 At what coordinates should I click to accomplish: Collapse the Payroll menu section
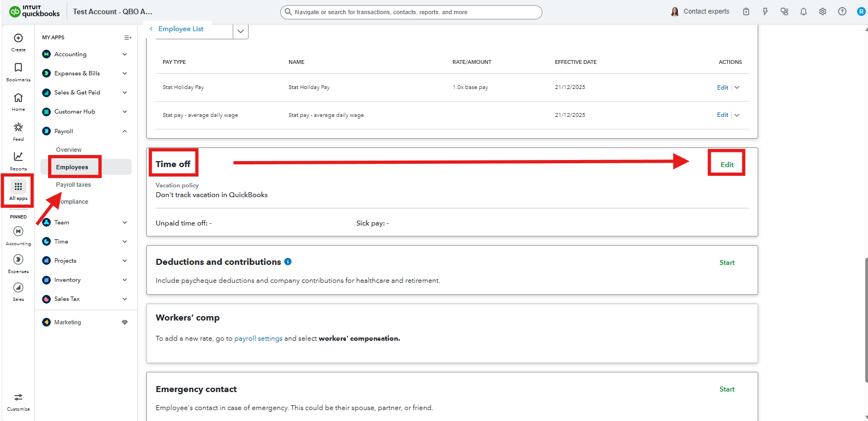coord(125,132)
